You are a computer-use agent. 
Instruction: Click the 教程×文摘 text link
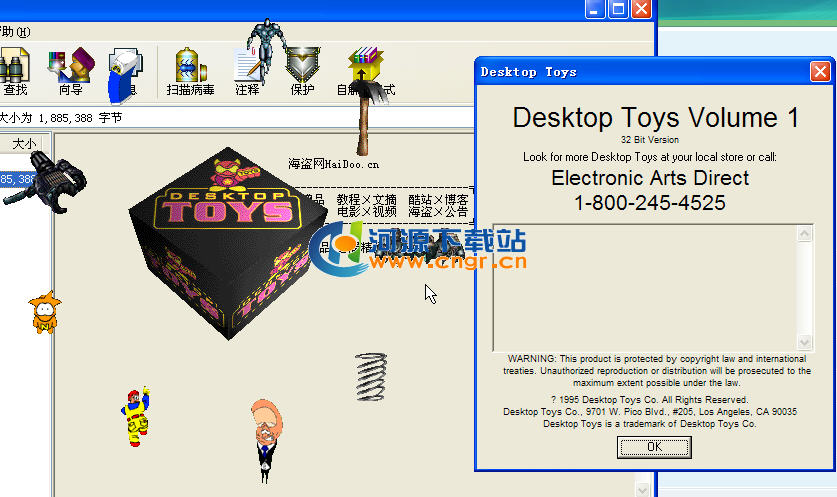pos(366,200)
